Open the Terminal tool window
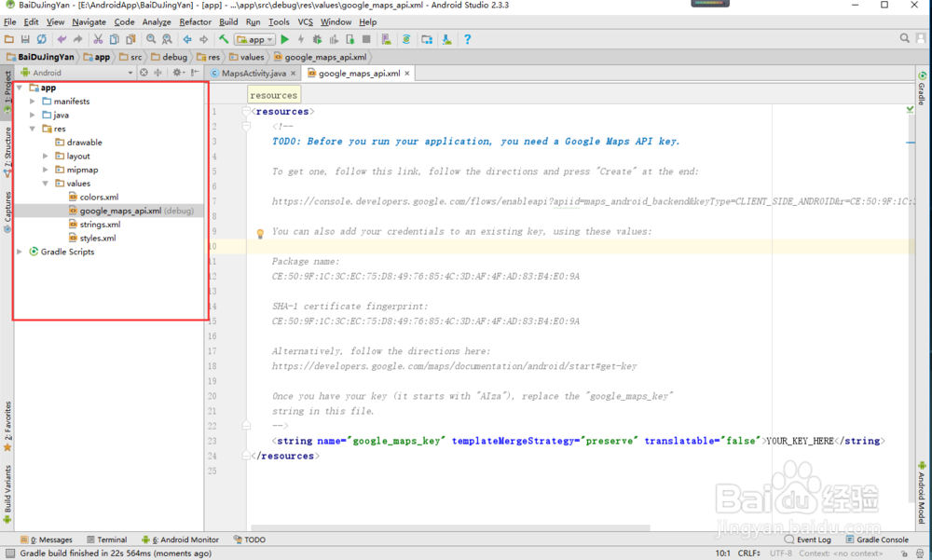Image resolution: width=932 pixels, height=560 pixels. tap(107, 540)
